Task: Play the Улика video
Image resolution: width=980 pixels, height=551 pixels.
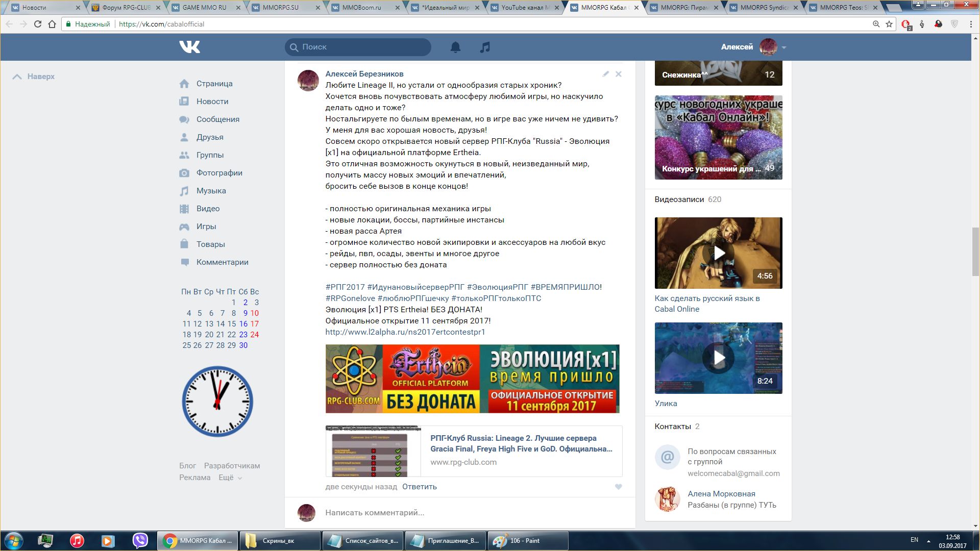Action: tap(718, 358)
